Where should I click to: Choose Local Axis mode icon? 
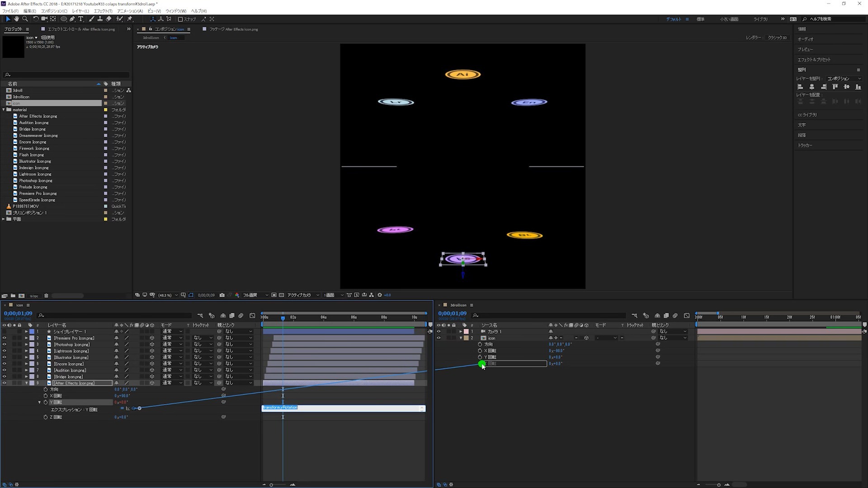[x=152, y=19]
